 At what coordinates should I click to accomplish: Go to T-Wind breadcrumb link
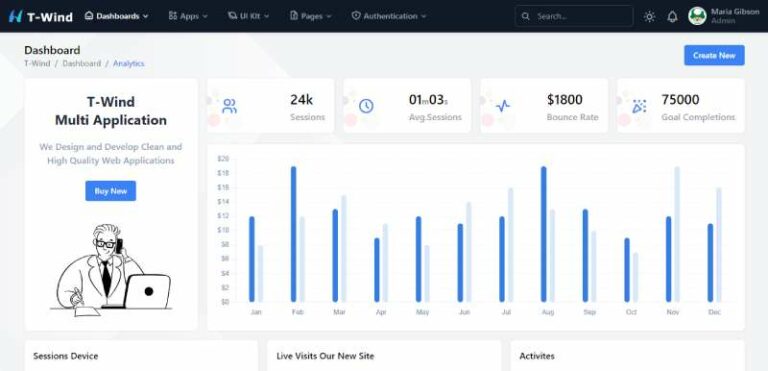[x=37, y=64]
